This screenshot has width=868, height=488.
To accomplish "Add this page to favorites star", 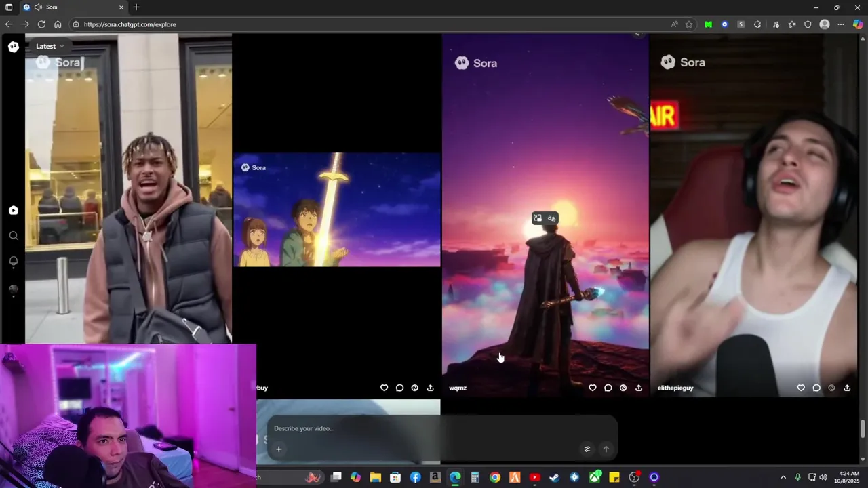I will pos(689,24).
